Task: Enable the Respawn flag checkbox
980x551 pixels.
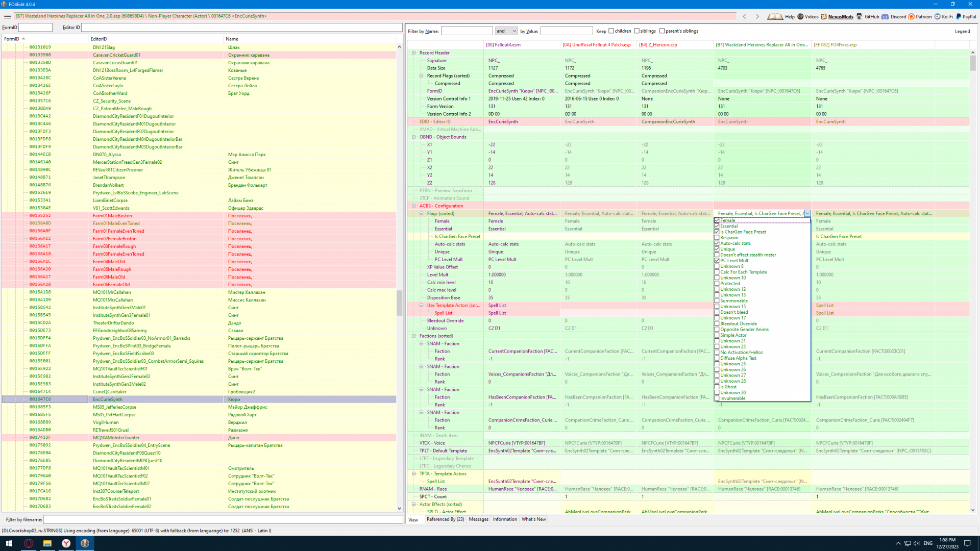Action: [717, 238]
